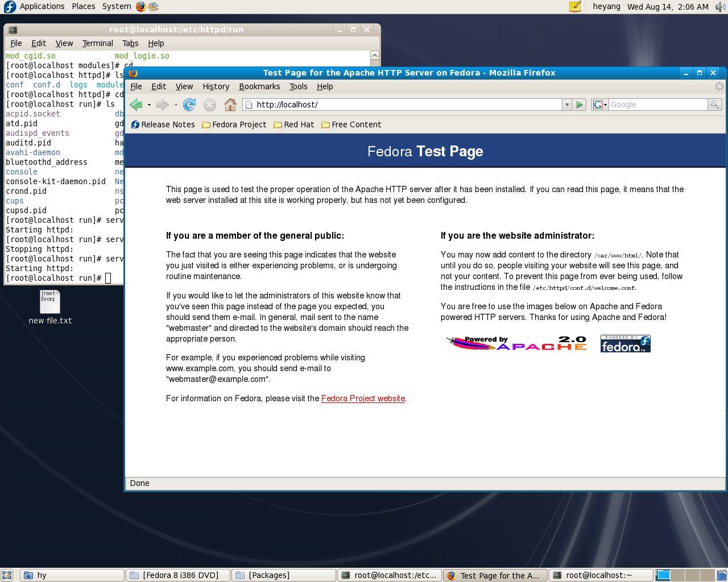
Task: Click heyang user switcher
Action: point(606,7)
